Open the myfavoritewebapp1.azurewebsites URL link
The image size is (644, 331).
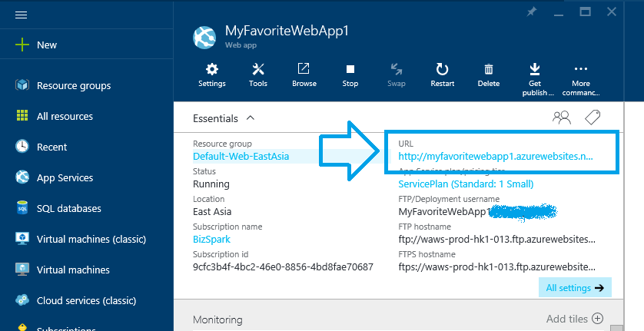pyautogui.click(x=496, y=156)
